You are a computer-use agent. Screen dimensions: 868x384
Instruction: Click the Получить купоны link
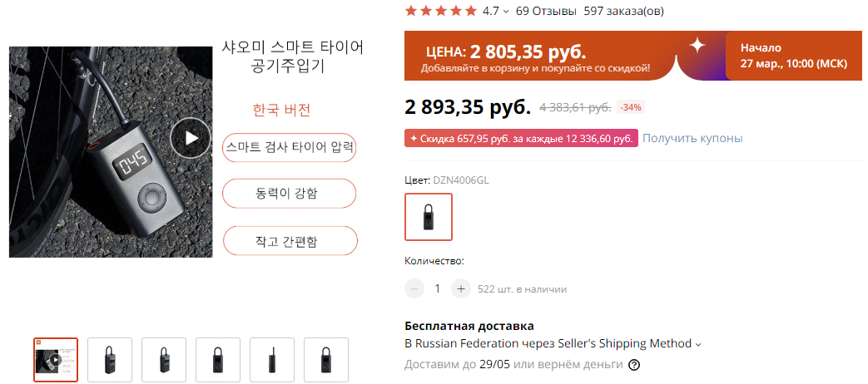pos(692,138)
